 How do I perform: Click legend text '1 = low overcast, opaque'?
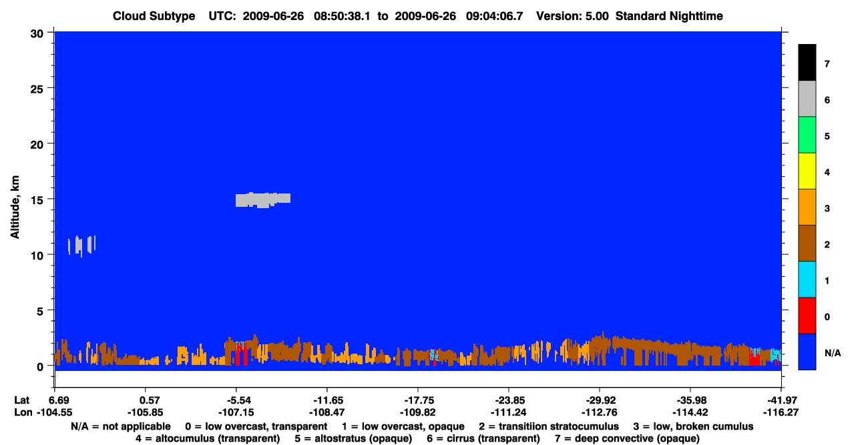coord(403,426)
